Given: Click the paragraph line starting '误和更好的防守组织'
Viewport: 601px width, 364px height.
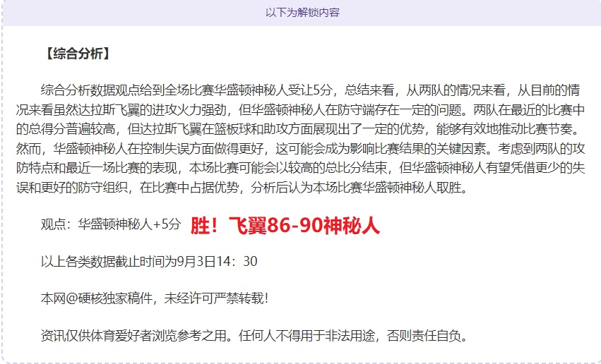Looking at the screenshot, I should click(x=242, y=188).
